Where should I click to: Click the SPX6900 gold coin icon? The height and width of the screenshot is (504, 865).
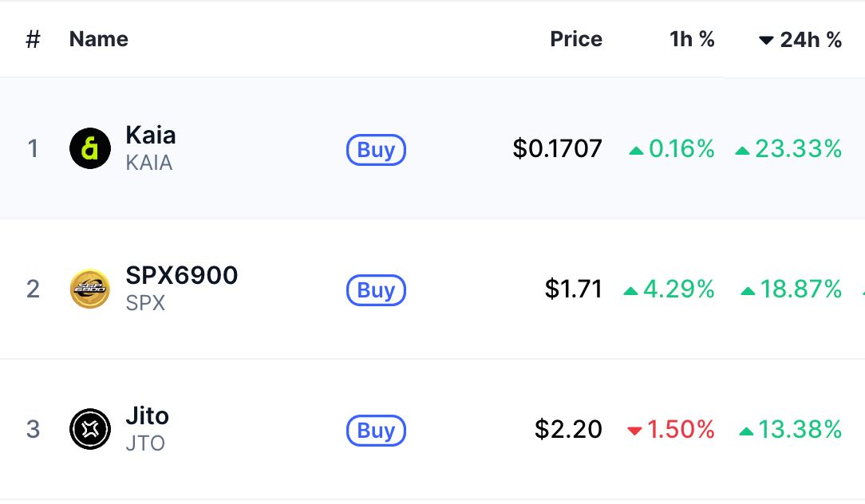[x=90, y=289]
